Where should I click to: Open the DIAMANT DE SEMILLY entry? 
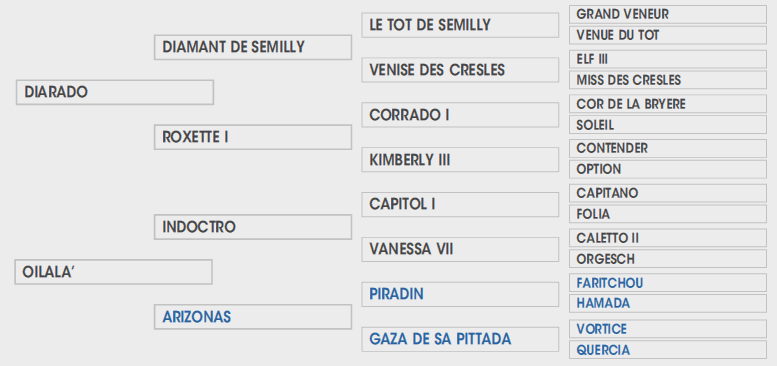(x=253, y=47)
